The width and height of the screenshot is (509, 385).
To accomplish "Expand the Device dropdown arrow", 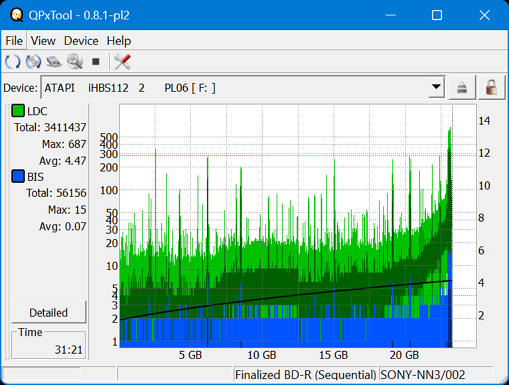I will [x=436, y=87].
